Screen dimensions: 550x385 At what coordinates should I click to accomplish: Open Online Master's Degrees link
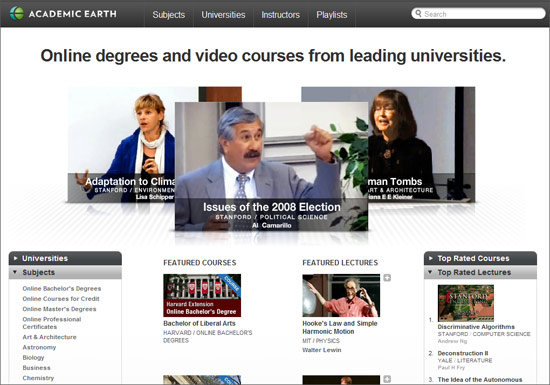pos(59,309)
